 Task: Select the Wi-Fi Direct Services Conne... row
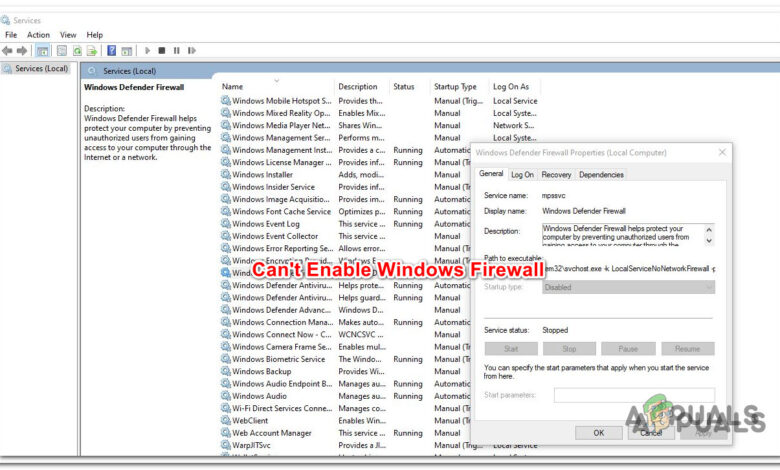(x=346, y=408)
